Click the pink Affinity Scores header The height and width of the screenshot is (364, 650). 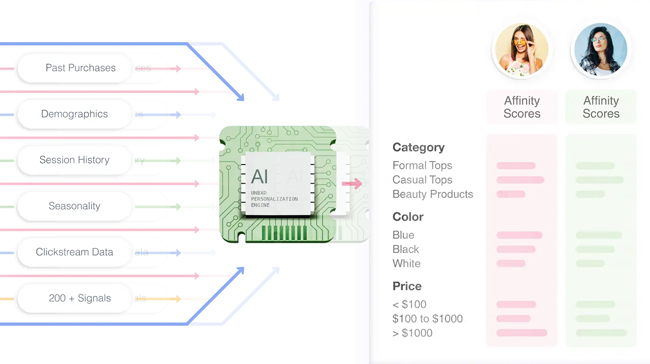tap(522, 107)
